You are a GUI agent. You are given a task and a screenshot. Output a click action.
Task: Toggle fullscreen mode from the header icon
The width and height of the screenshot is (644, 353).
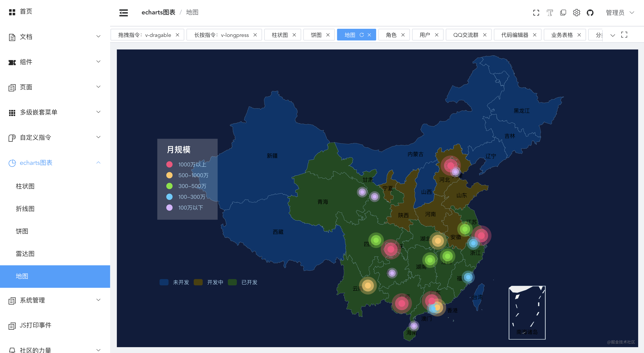[x=536, y=13]
